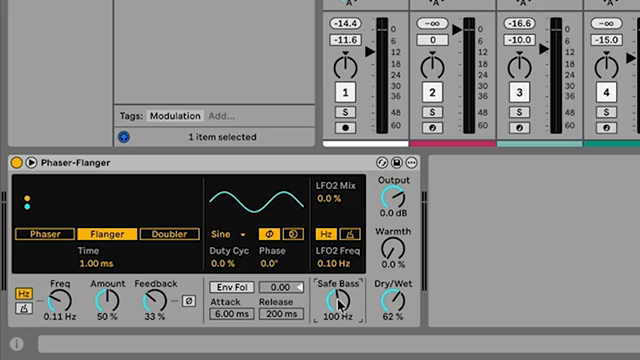Viewport: 640px width, 360px height.
Task: Click track 2 volume fader handle
Action: (x=457, y=29)
